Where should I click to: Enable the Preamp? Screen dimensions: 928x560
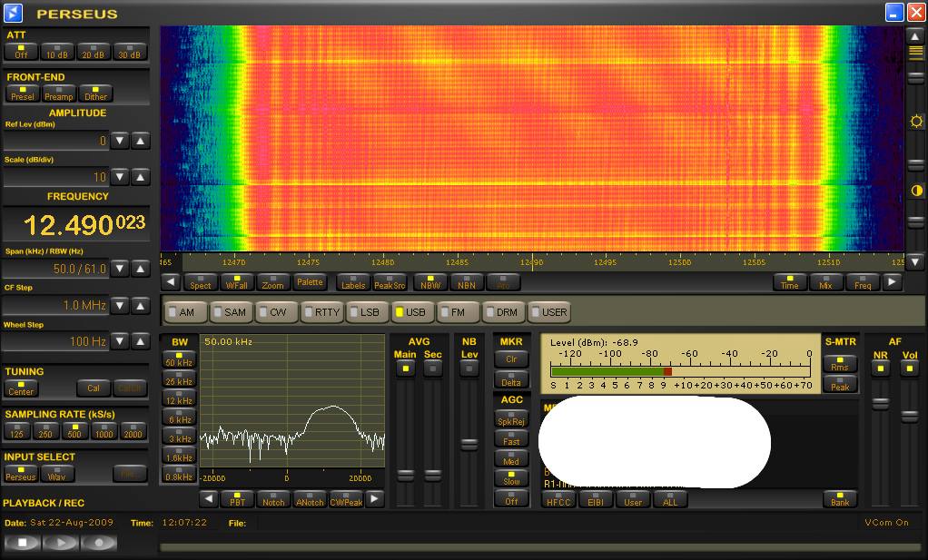pos(59,94)
